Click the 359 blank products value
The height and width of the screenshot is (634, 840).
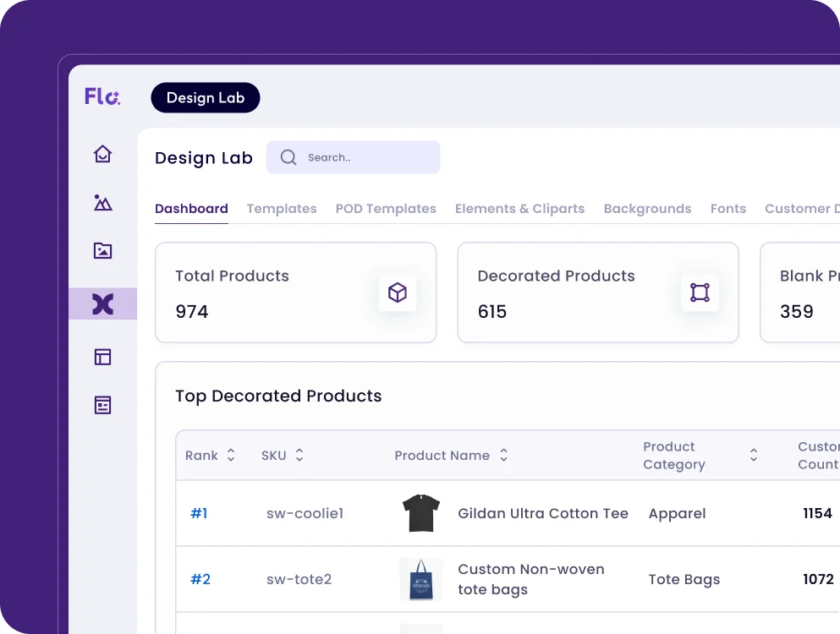click(796, 311)
